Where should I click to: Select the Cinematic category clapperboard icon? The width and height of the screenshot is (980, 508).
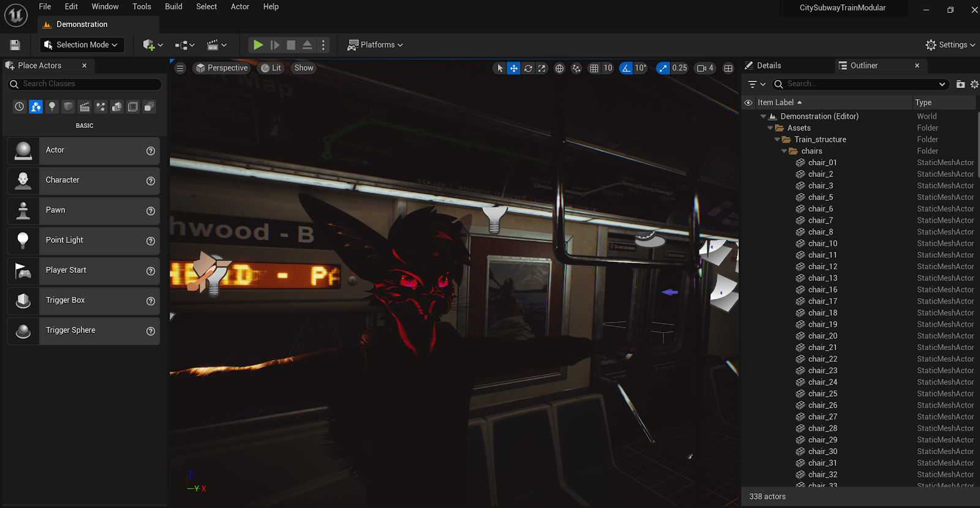coord(85,106)
